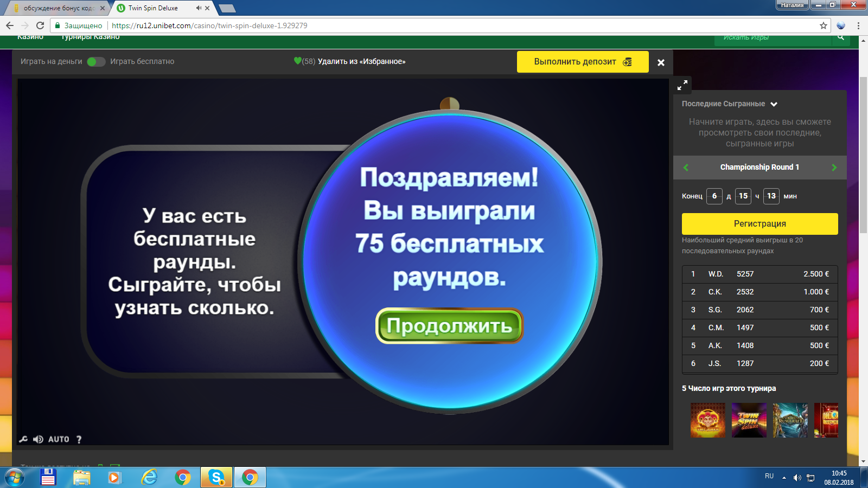Click the green favorites heart icon
The height and width of the screenshot is (488, 868).
click(297, 61)
